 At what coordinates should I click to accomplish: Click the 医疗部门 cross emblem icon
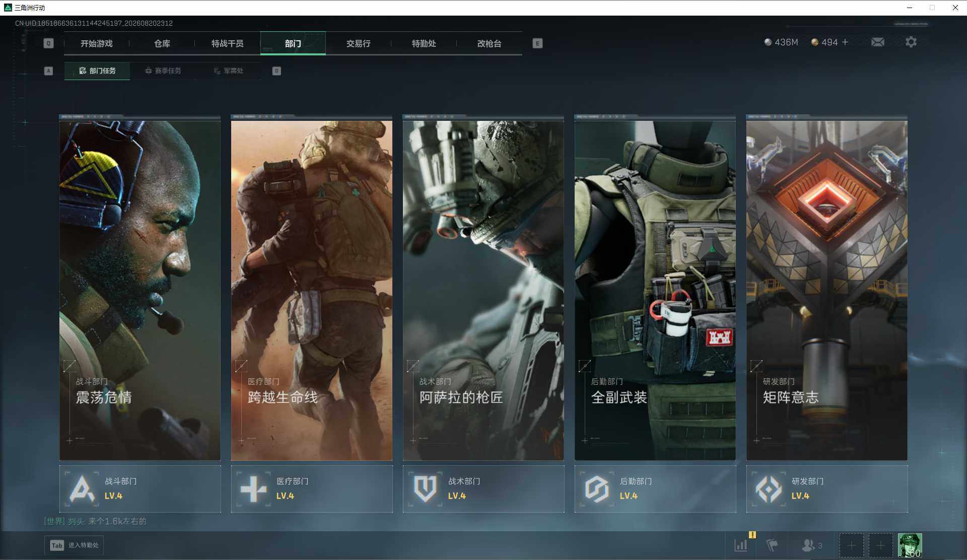click(253, 488)
